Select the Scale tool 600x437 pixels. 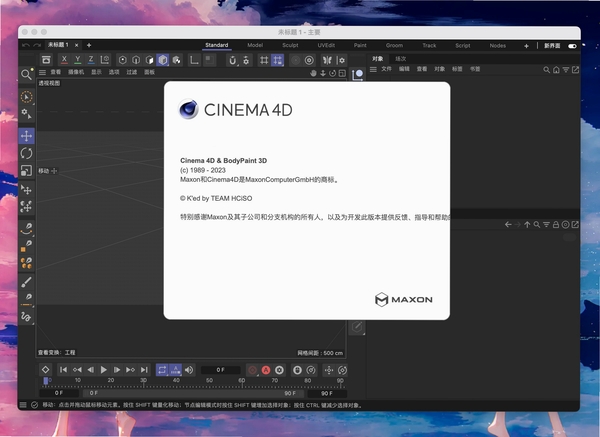pyautogui.click(x=26, y=170)
